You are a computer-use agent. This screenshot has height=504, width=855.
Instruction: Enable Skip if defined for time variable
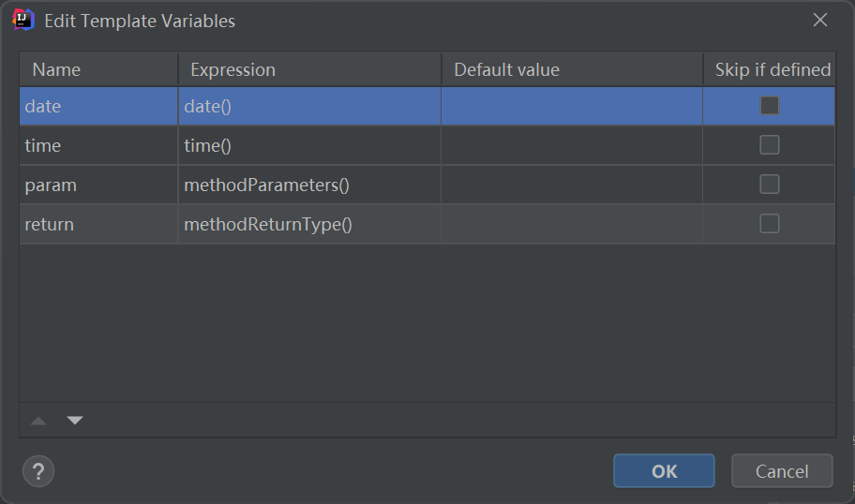pyautogui.click(x=770, y=145)
